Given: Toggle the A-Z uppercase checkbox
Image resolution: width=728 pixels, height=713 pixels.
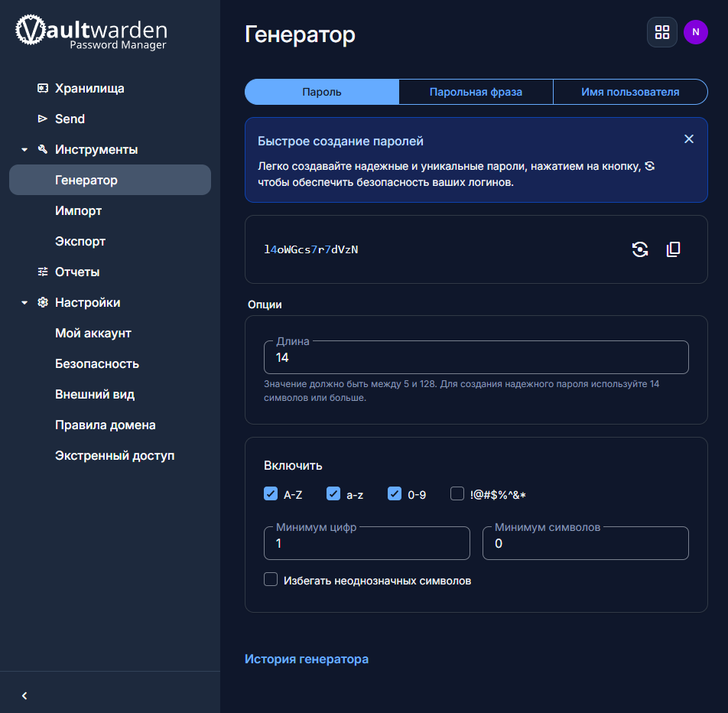Looking at the screenshot, I should click(x=271, y=493).
